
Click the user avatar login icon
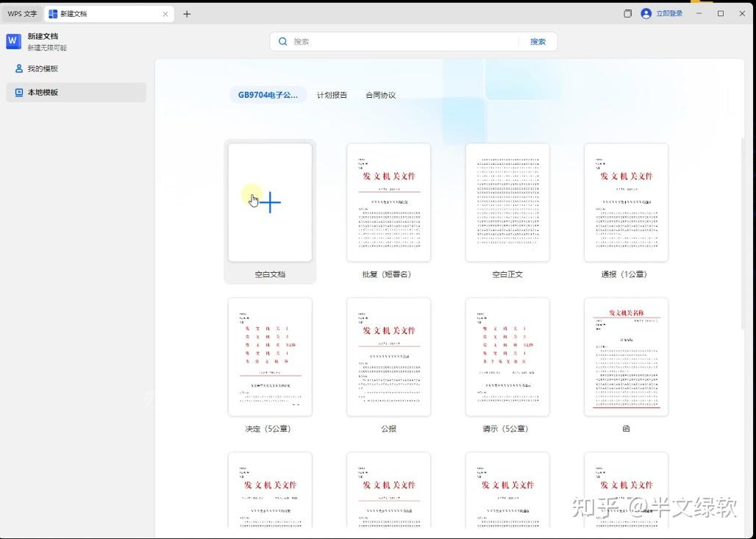(646, 13)
